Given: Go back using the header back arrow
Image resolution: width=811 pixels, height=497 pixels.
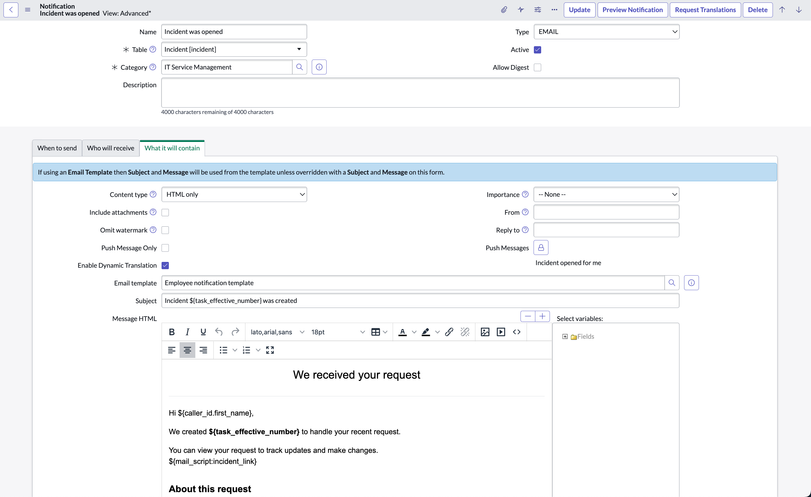Looking at the screenshot, I should coord(11,9).
